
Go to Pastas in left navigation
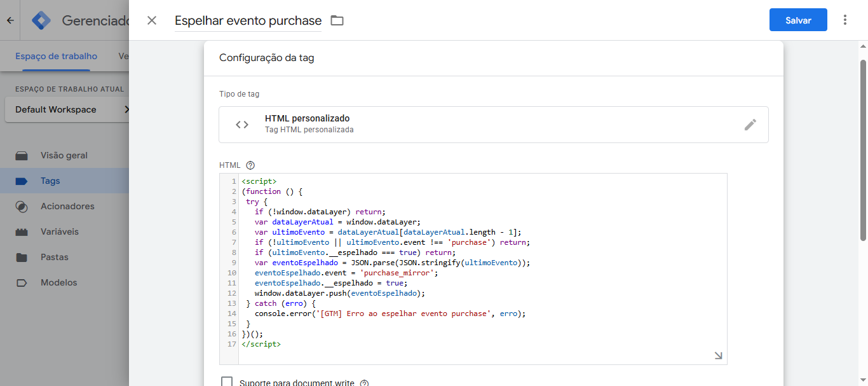(55, 257)
